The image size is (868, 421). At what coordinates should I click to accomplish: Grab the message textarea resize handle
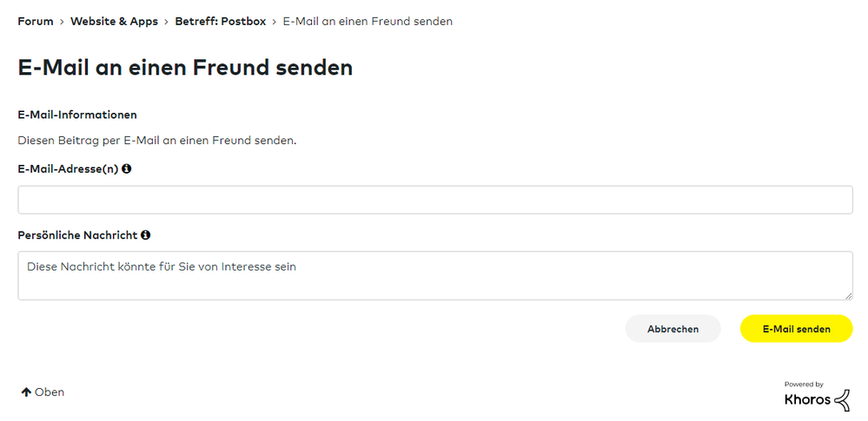[848, 295]
